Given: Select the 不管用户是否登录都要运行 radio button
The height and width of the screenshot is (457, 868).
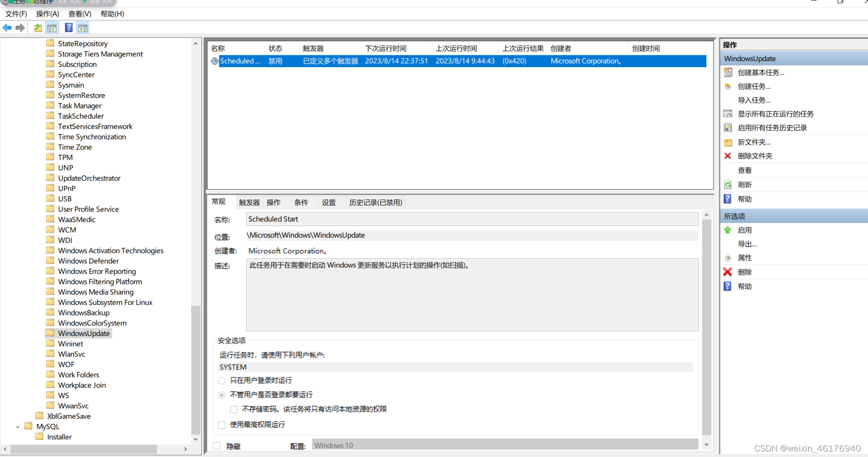Looking at the screenshot, I should coord(222,395).
